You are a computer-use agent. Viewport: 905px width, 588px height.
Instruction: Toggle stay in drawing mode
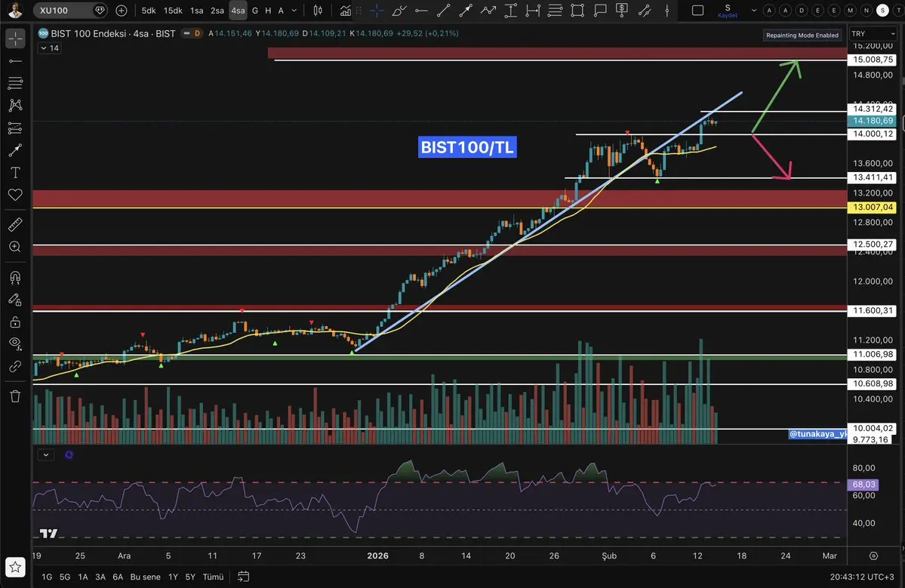pyautogui.click(x=16, y=300)
